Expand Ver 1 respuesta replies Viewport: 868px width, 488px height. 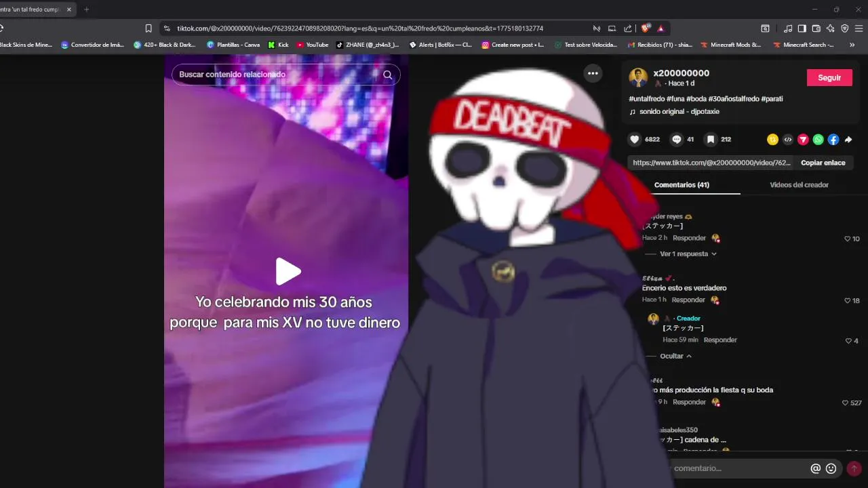click(688, 254)
